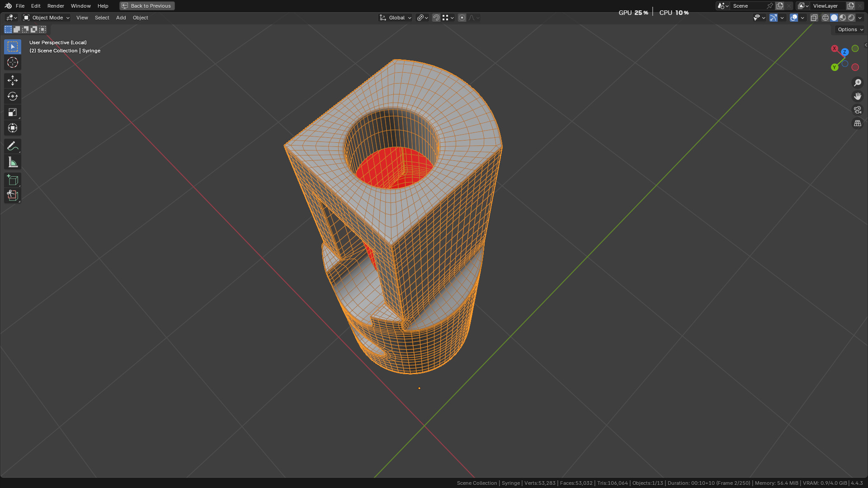Open the Global orientation dropdown
This screenshot has height=488, width=868.
(x=396, y=18)
